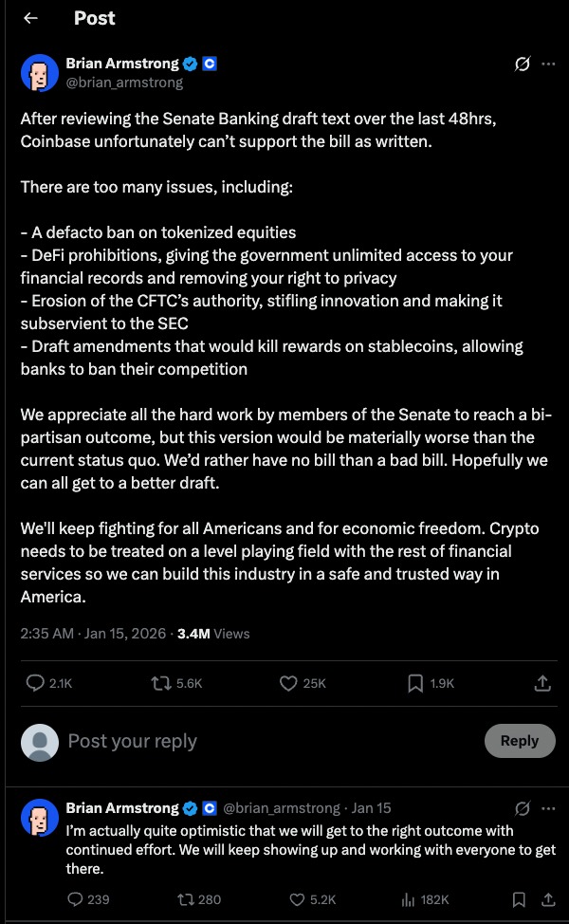This screenshot has width=569, height=924.
Task: Click Brian Armstrong's verified checkmark badge
Action: (190, 63)
